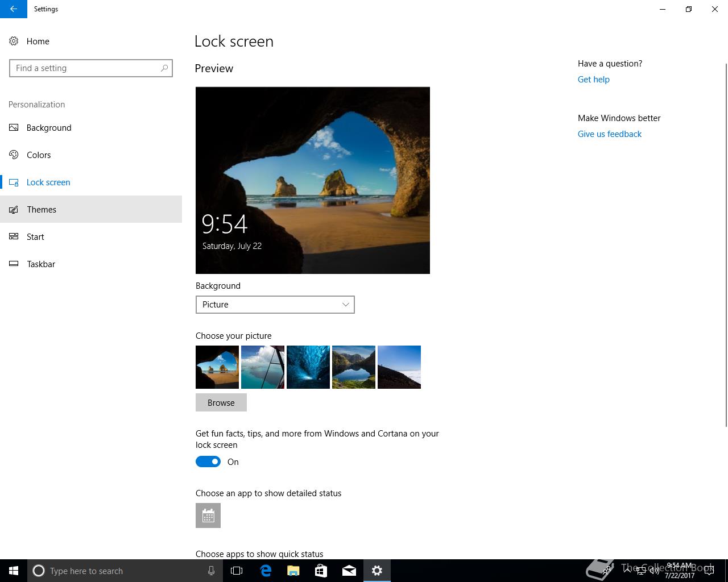
Task: Launch Microsoft Edge from taskbar
Action: coord(266,571)
